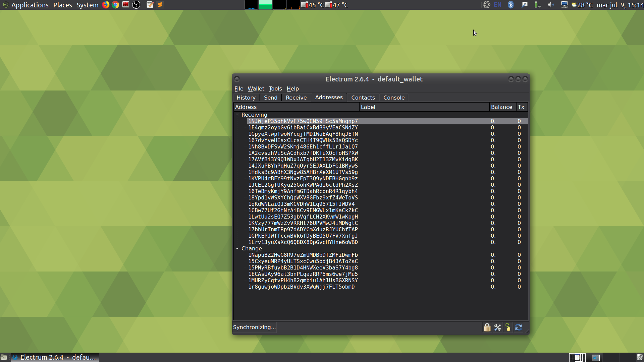Select address 1KVPU4rBEY99tNvzEpT3Q9yNDEBHGgnb9z
This screenshot has width=644, height=362.
coord(303,178)
